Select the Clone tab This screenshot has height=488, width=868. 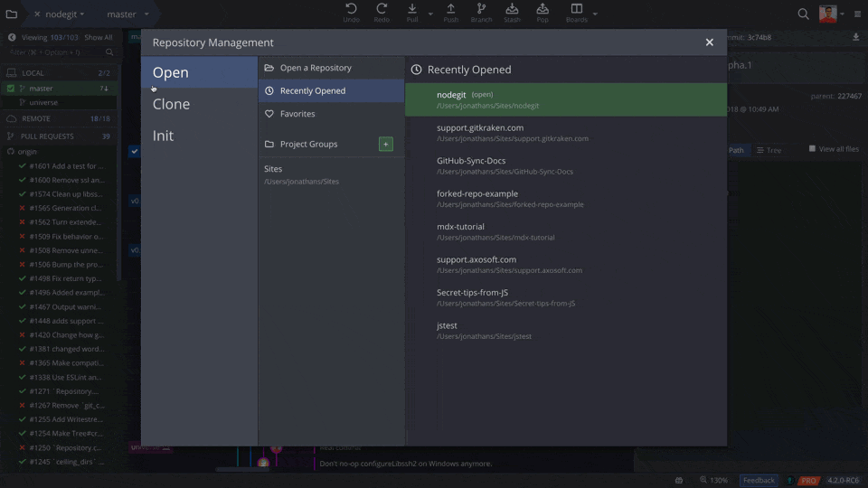tap(199, 104)
